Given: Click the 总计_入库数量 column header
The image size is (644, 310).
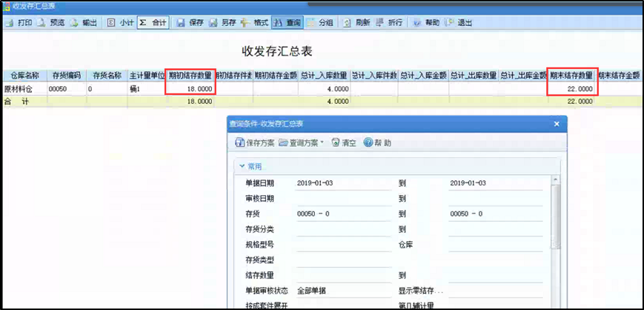Looking at the screenshot, I should 324,75.
